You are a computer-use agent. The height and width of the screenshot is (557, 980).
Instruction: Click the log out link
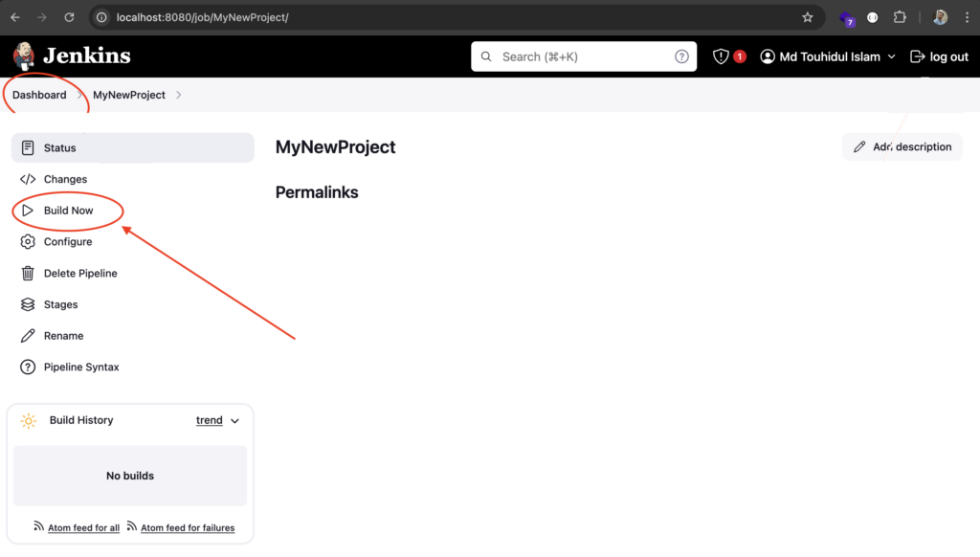point(940,56)
